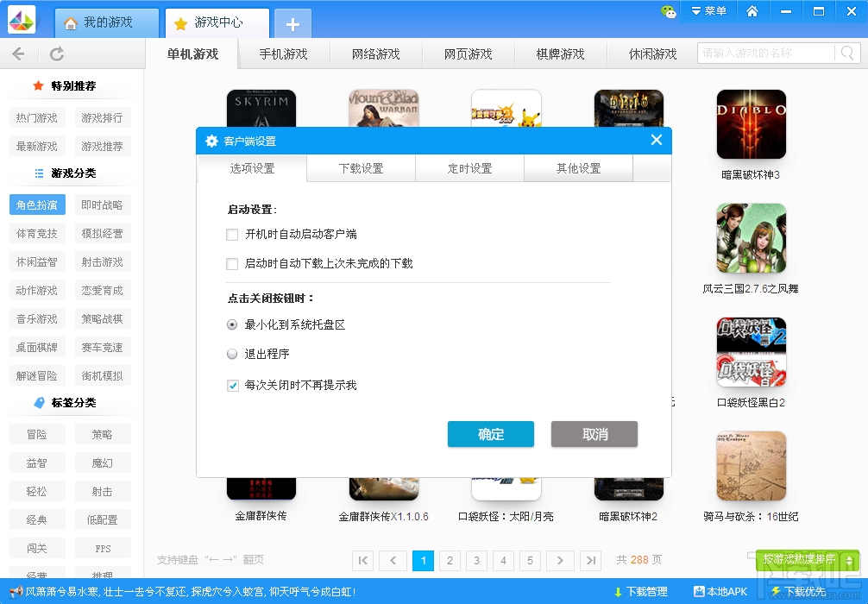The height and width of the screenshot is (604, 868).
Task: Open the 按游戏热度排序 sort dropdown
Action: [807, 559]
